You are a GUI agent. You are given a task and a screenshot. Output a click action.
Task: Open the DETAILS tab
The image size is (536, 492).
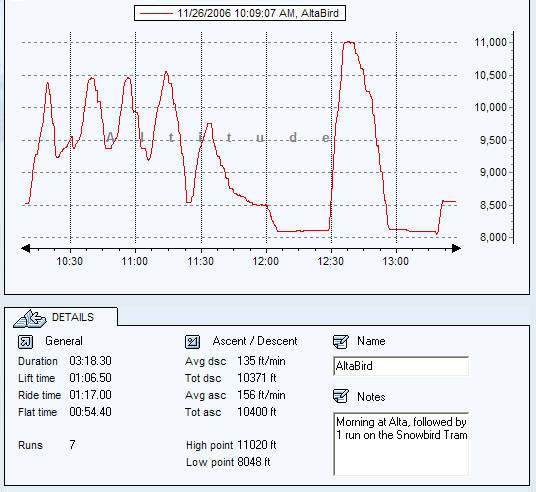point(61,317)
